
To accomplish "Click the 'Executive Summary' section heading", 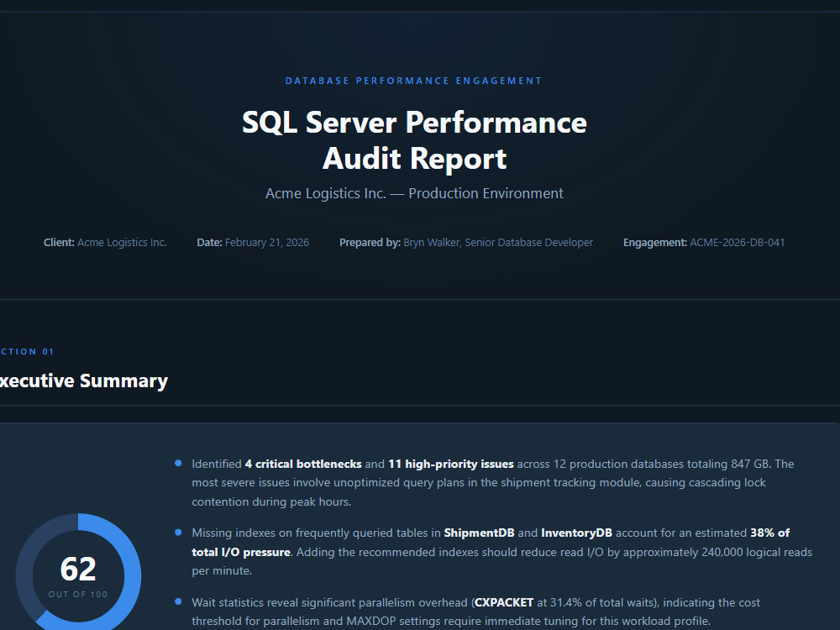I will [x=83, y=381].
